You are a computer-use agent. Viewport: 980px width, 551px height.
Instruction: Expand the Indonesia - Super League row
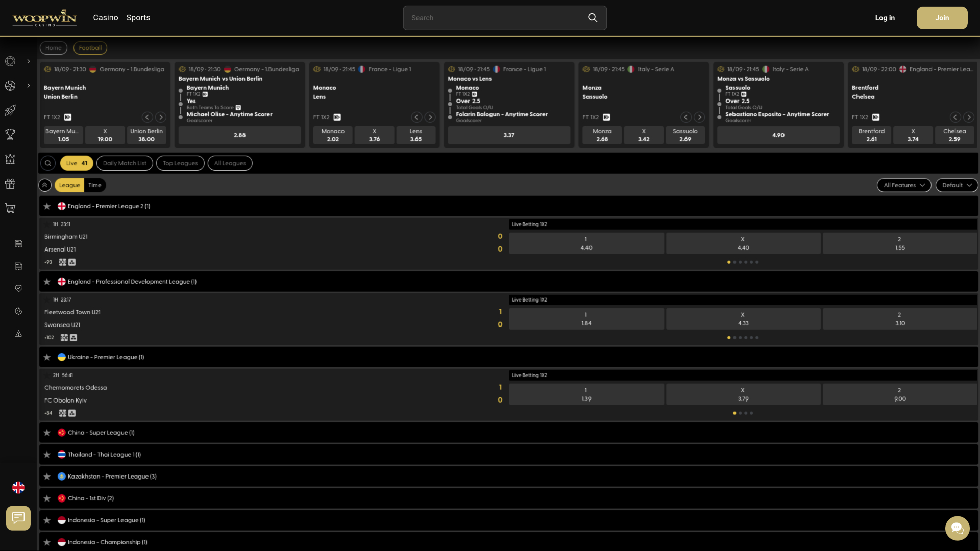tap(508, 520)
